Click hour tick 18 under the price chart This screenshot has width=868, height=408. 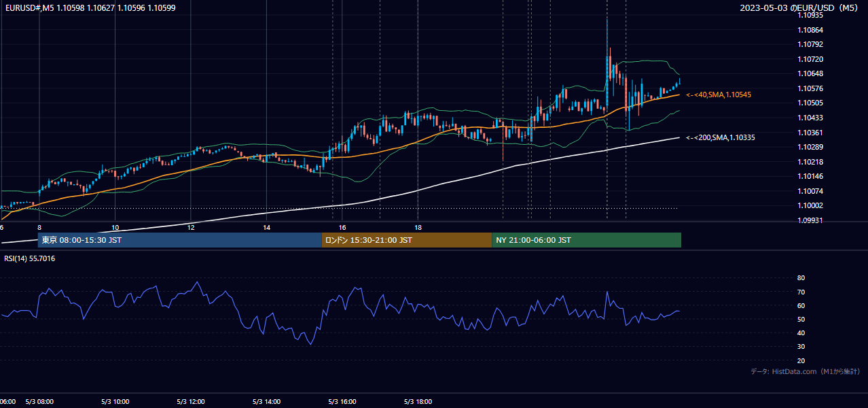(x=418, y=227)
